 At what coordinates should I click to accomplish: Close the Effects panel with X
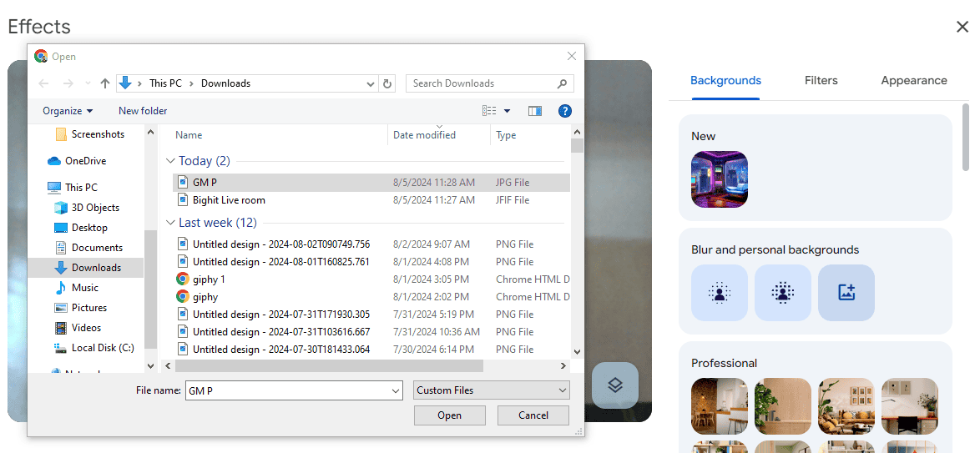(x=962, y=27)
